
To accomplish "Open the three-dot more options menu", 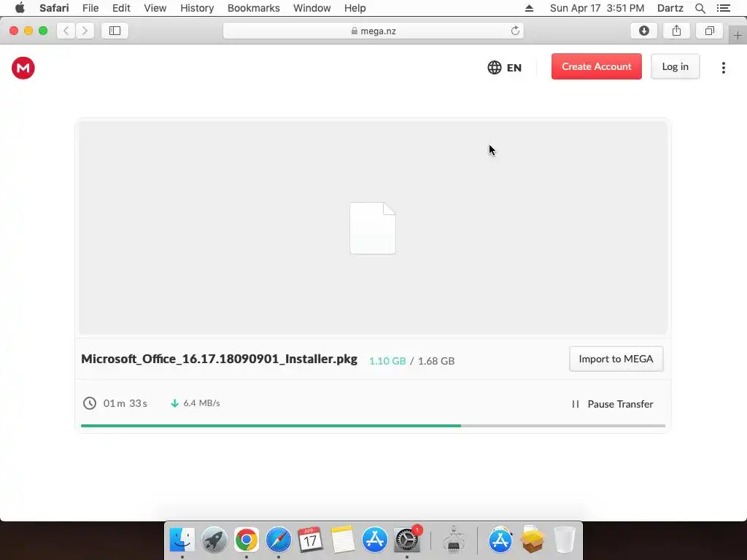I will click(723, 68).
